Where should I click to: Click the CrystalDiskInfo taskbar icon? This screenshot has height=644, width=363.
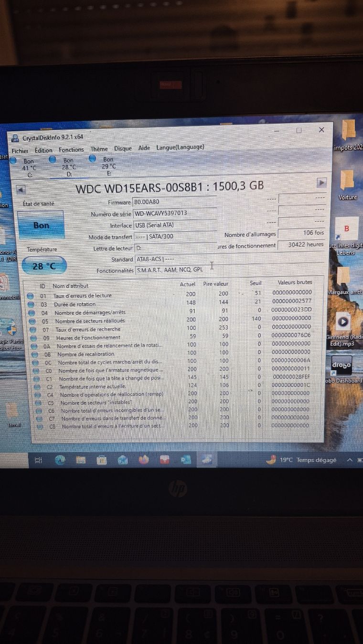207,459
